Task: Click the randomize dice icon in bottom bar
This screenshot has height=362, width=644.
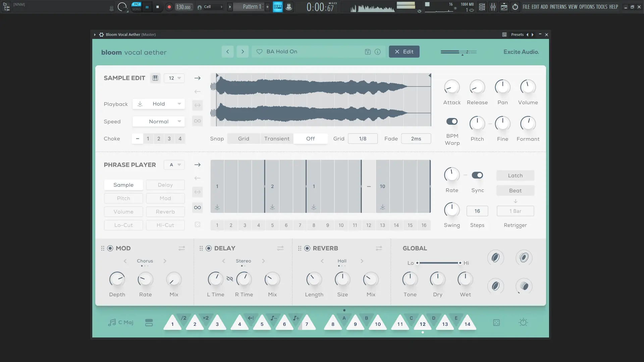Action: (496, 322)
